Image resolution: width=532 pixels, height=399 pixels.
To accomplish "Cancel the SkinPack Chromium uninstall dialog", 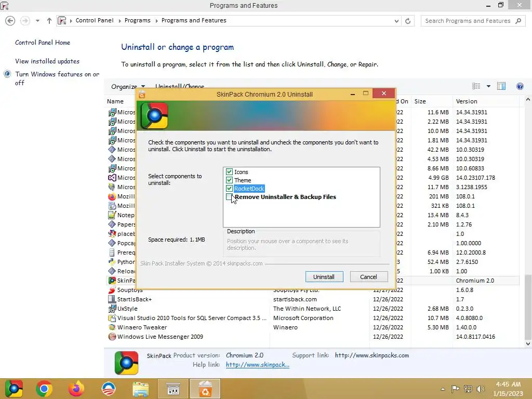I will point(368,277).
